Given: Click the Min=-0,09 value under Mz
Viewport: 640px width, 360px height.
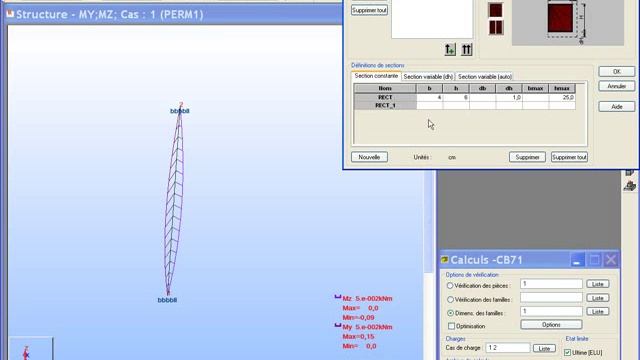Looking at the screenshot, I should tap(358, 317).
